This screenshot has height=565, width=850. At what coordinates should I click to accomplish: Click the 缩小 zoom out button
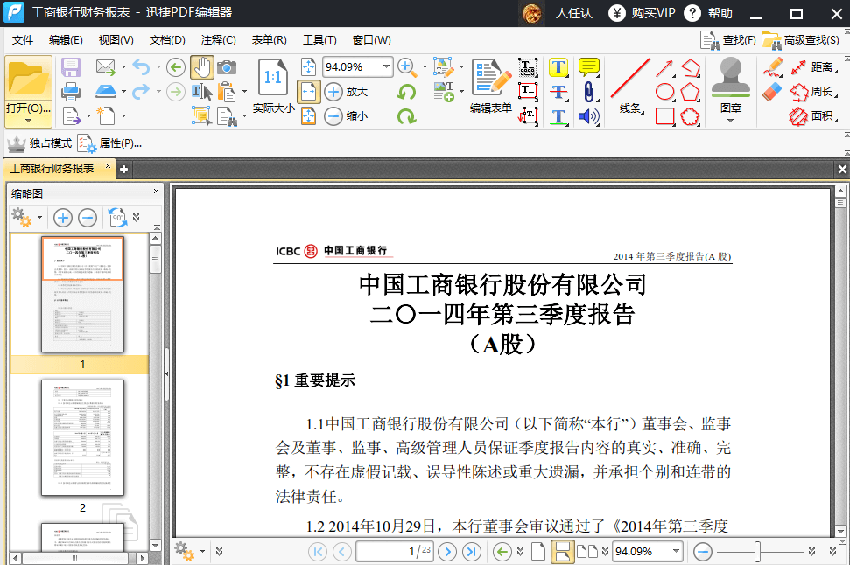pyautogui.click(x=347, y=115)
